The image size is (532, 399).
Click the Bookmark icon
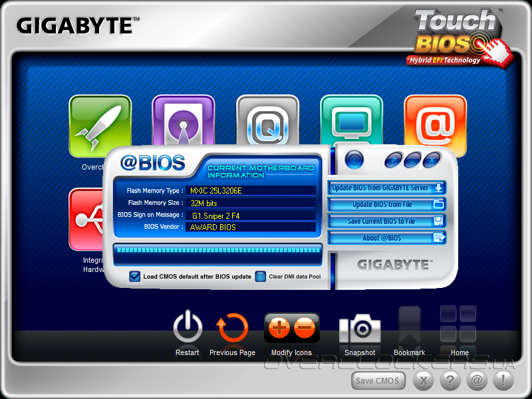coord(410,326)
